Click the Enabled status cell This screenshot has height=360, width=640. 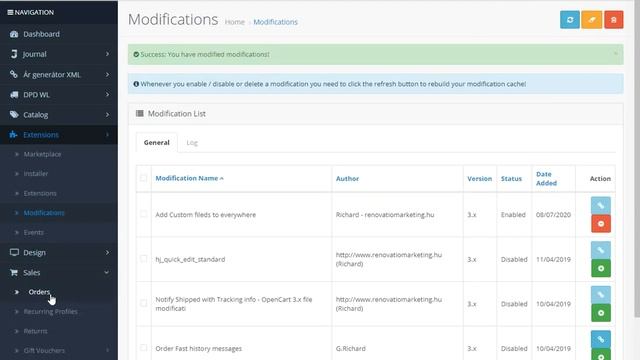point(513,215)
